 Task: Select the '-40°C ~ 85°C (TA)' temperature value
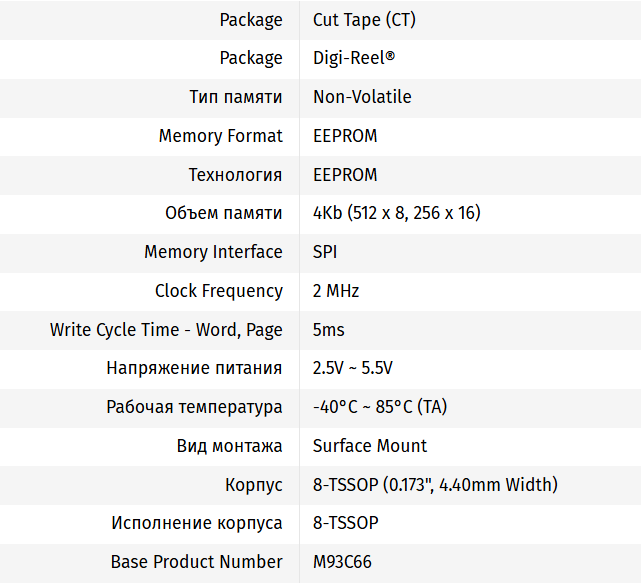(x=380, y=407)
